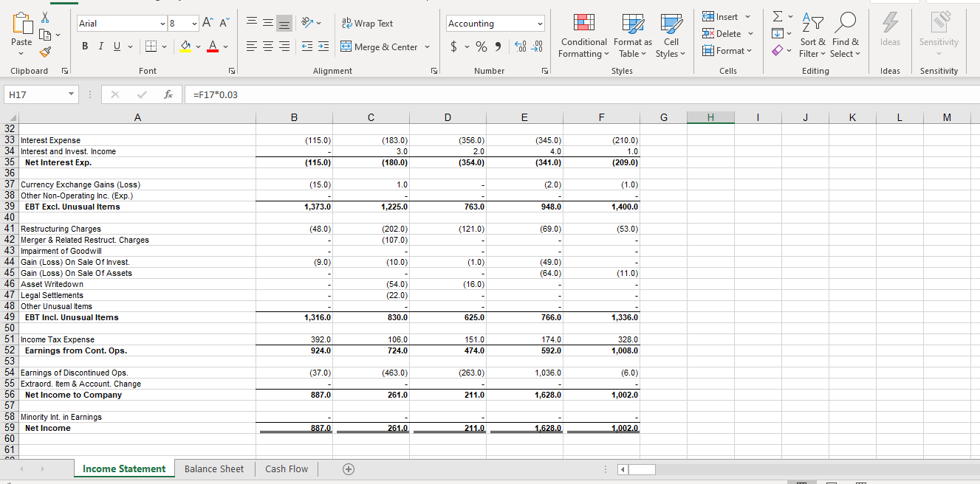Click the Format Painter icon
This screenshot has width=980, height=484.
(43, 51)
